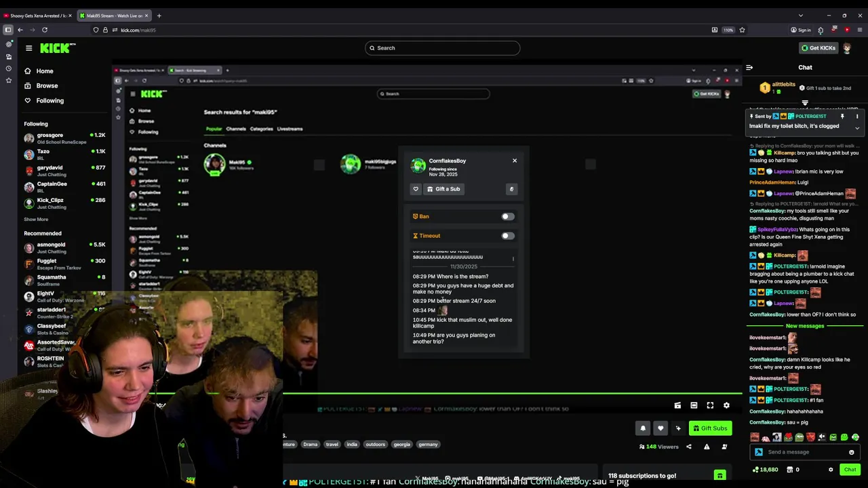Viewport: 868px width, 488px height.
Task: Open chat settings gear
Action: [x=831, y=470]
